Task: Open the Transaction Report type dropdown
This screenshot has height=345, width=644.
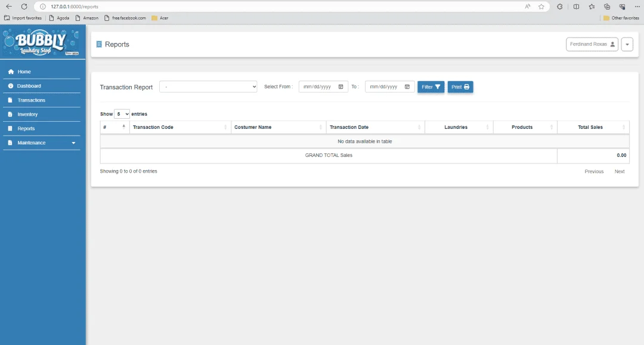Action: [208, 87]
